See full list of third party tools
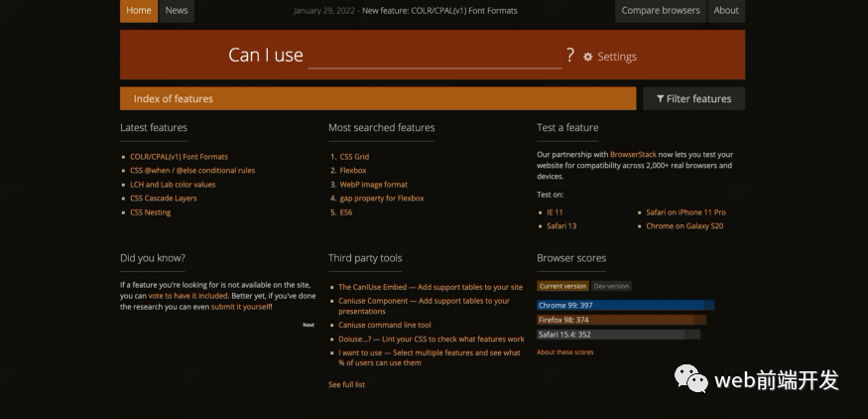Screen dimensions: 868x419 [346, 384]
